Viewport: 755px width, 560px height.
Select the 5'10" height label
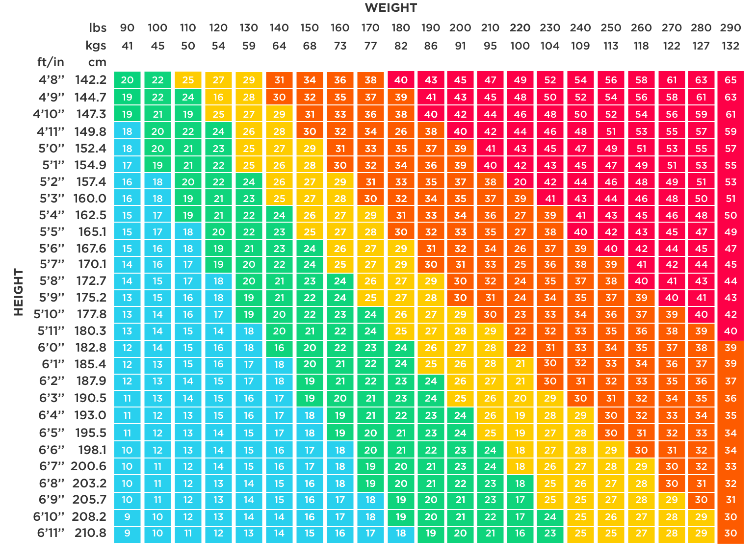tap(49, 314)
